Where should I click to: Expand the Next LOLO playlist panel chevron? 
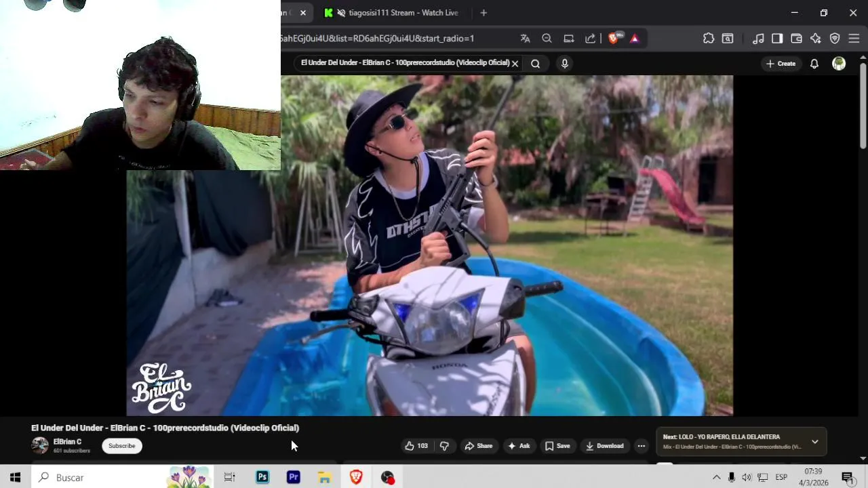pos(815,442)
